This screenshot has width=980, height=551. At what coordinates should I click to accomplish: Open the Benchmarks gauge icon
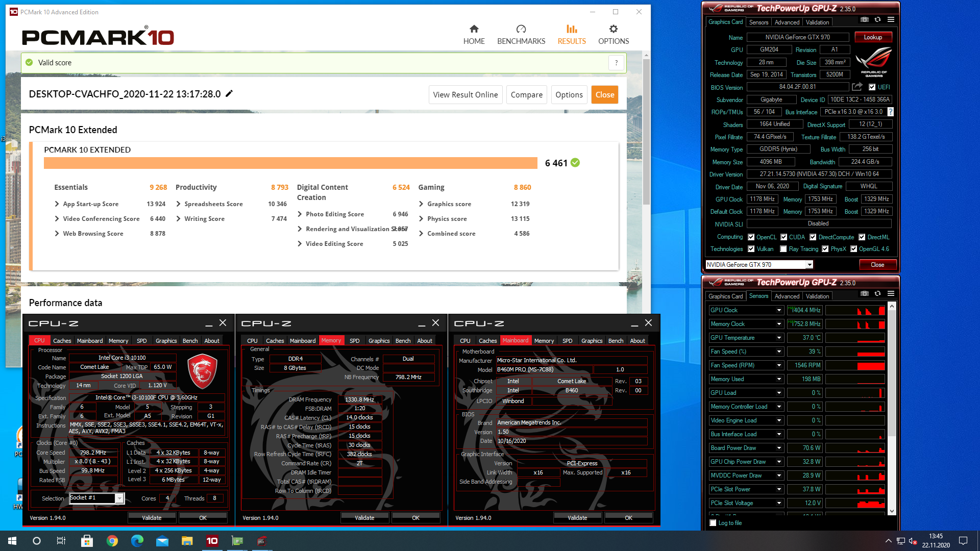[x=521, y=29]
